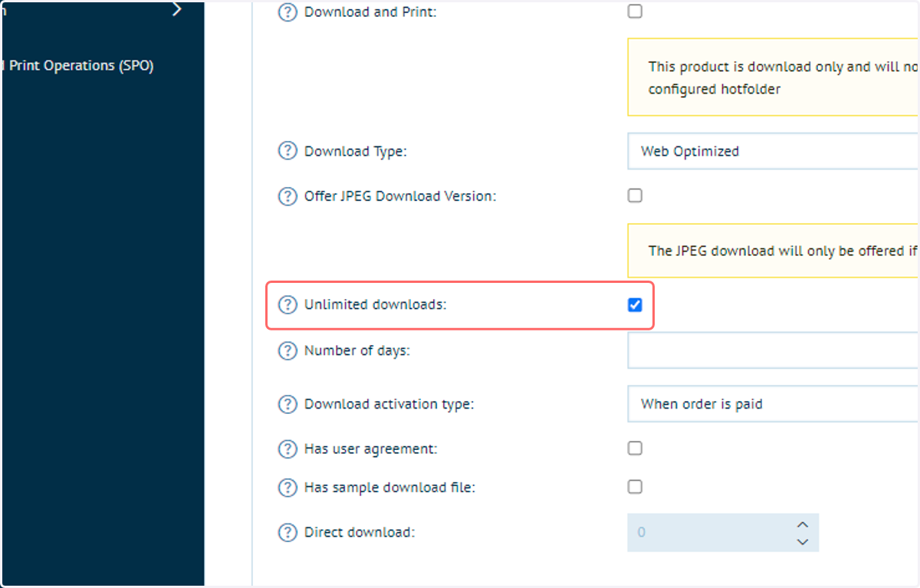Tick the Offer JPEG Download Version checkbox
This screenshot has height=588, width=920.
(x=635, y=195)
